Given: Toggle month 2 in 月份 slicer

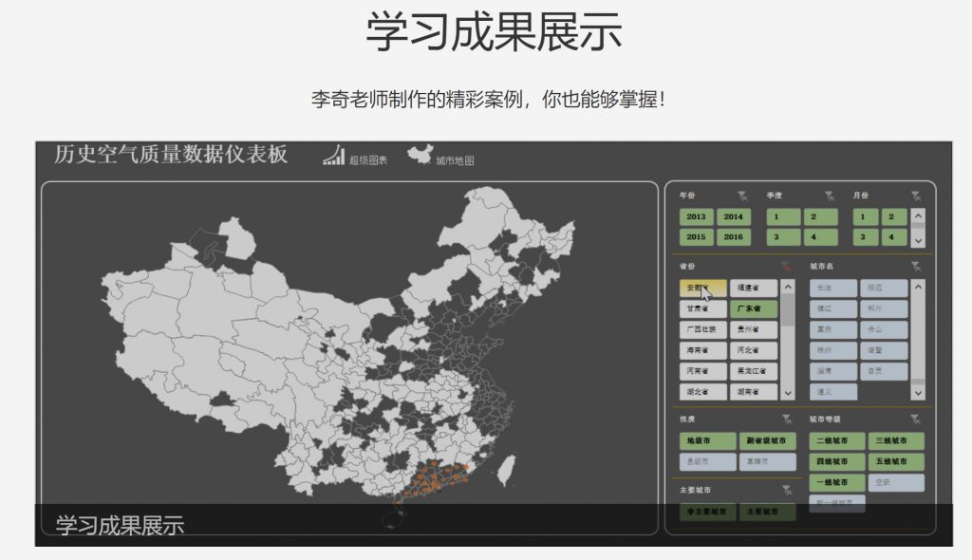Looking at the screenshot, I should 894,216.
